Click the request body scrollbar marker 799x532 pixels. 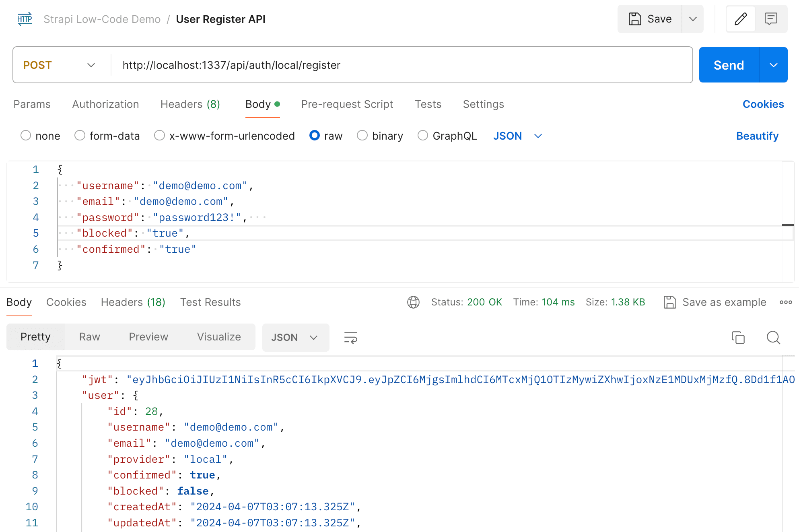[788, 225]
